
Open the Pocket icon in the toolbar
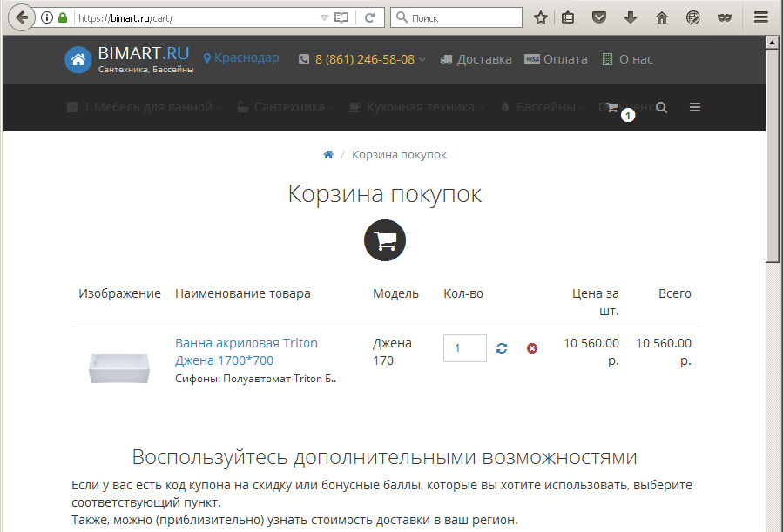click(x=598, y=18)
